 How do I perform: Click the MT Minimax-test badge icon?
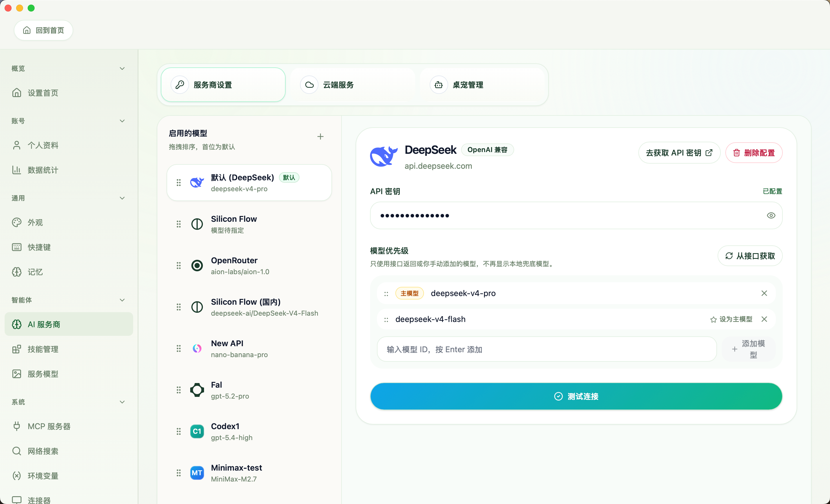point(197,473)
